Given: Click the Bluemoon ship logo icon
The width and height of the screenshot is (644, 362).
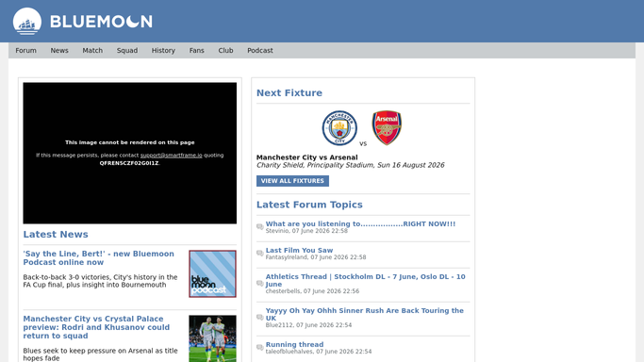Looking at the screenshot, I should [27, 21].
